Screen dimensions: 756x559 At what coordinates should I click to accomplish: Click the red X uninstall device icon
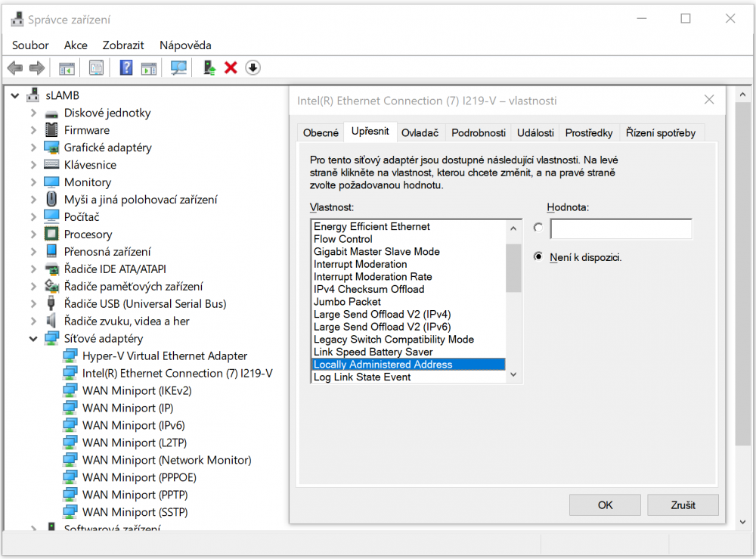click(x=231, y=68)
